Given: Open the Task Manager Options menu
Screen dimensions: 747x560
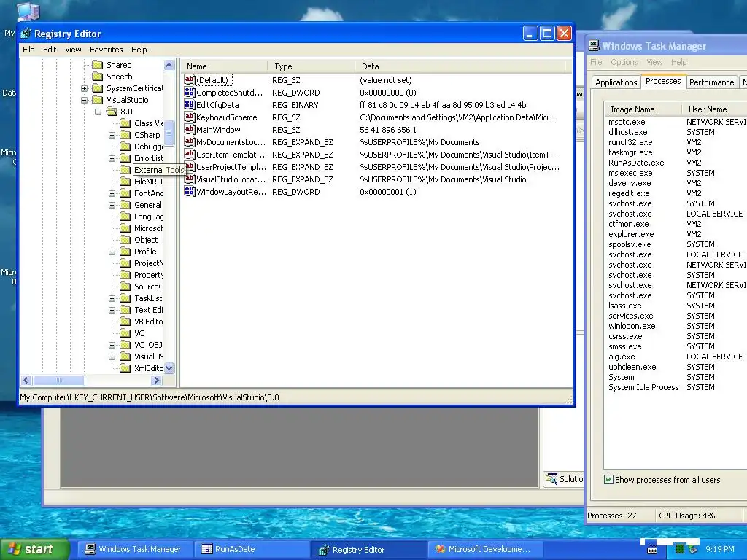Looking at the screenshot, I should (x=624, y=62).
